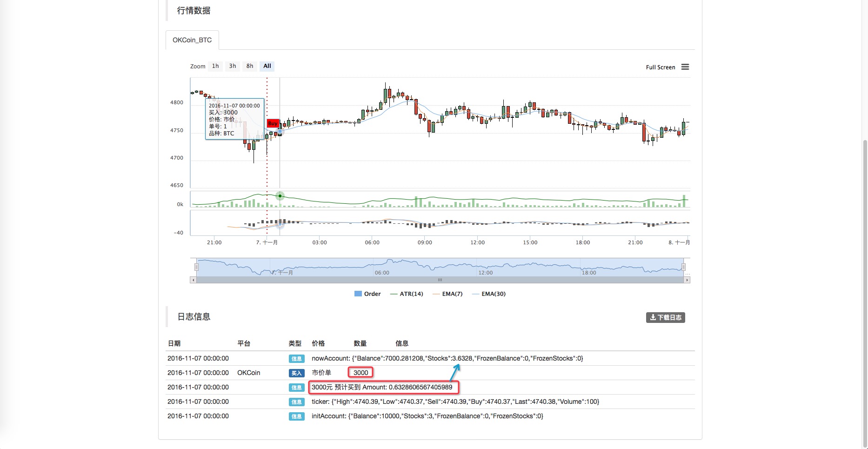
Task: Select the All zoom range
Action: [x=267, y=66]
